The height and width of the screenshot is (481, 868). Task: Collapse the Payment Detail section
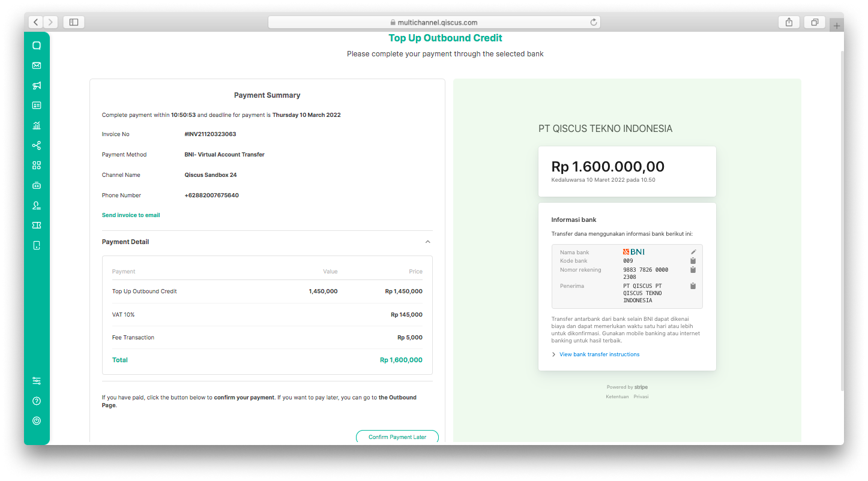coord(427,241)
